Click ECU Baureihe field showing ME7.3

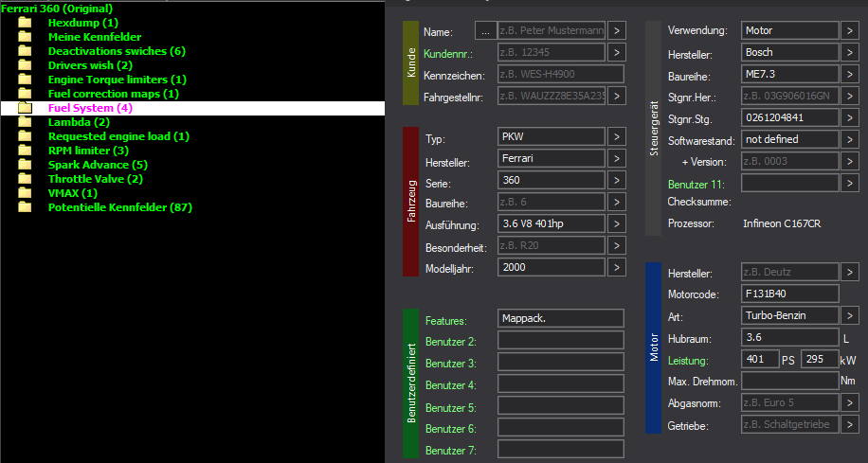pyautogui.click(x=790, y=74)
